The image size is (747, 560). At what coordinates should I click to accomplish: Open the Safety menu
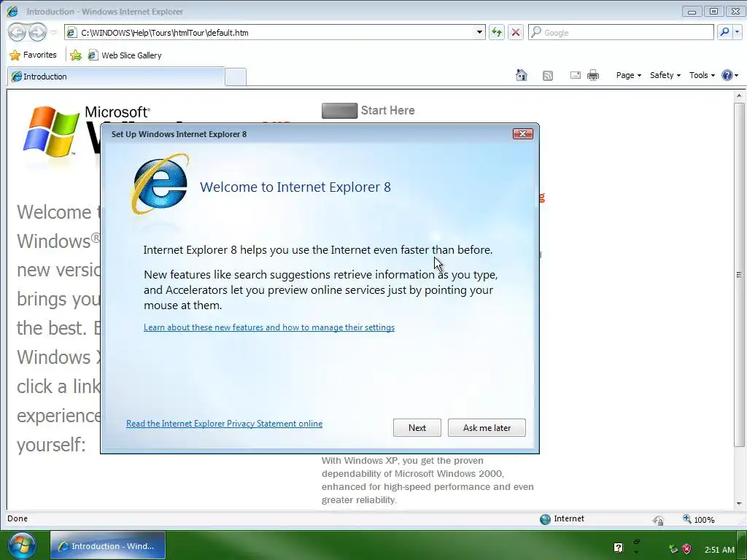point(665,75)
